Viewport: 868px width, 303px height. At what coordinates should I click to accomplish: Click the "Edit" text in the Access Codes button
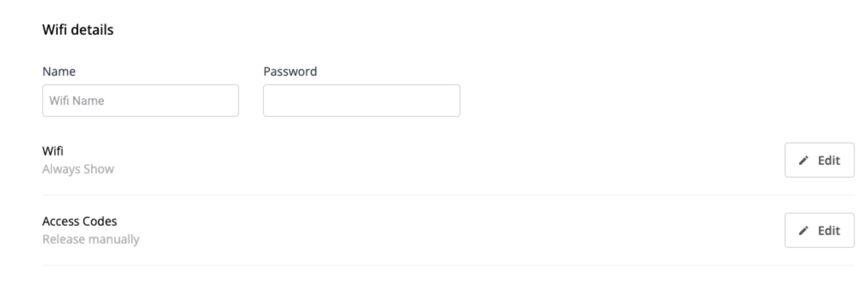pos(829,231)
